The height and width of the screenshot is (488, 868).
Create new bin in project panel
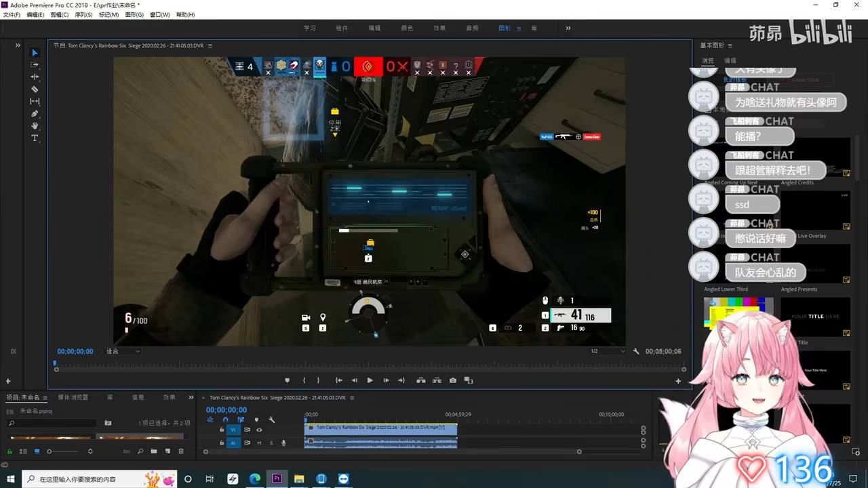pos(154,451)
